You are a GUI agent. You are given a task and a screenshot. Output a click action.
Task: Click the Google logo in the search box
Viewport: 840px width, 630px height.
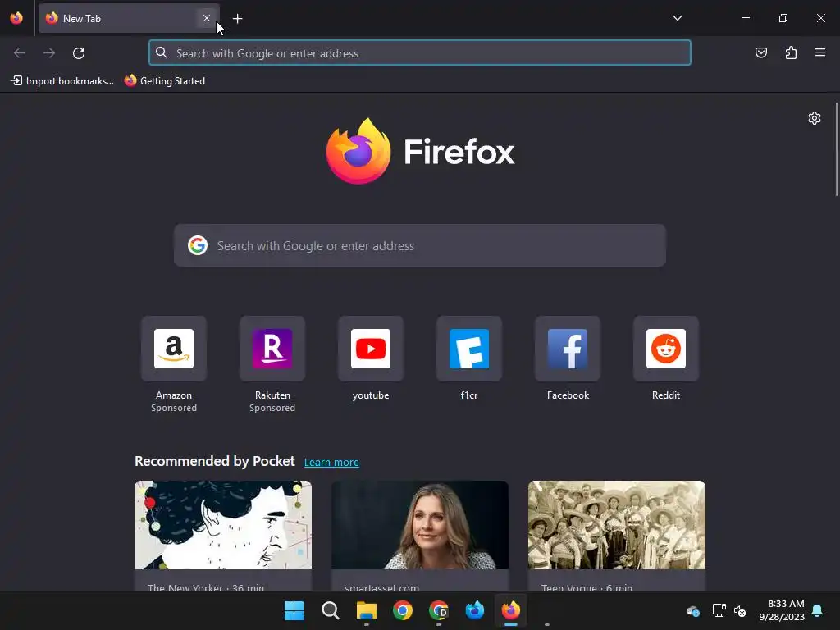198,245
